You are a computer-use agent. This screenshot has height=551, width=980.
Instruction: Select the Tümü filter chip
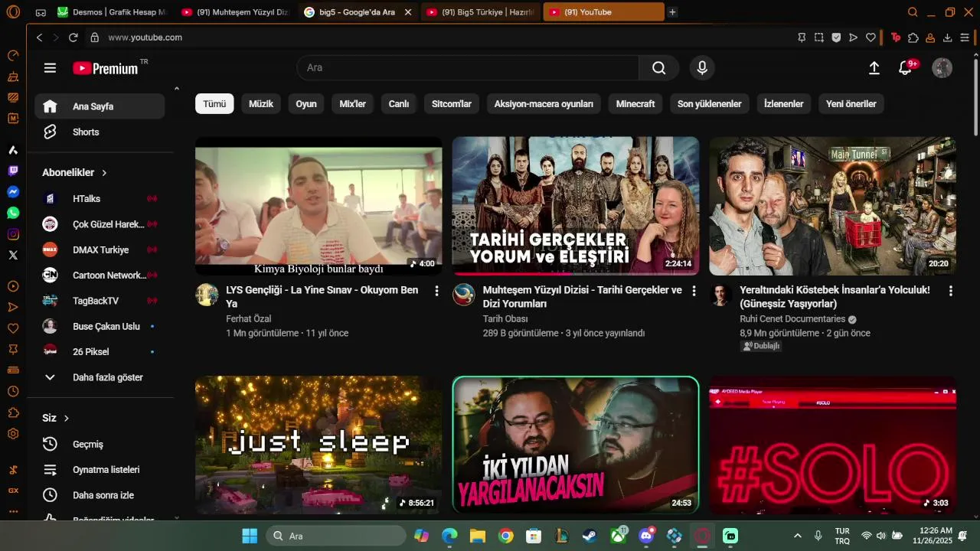pos(214,104)
